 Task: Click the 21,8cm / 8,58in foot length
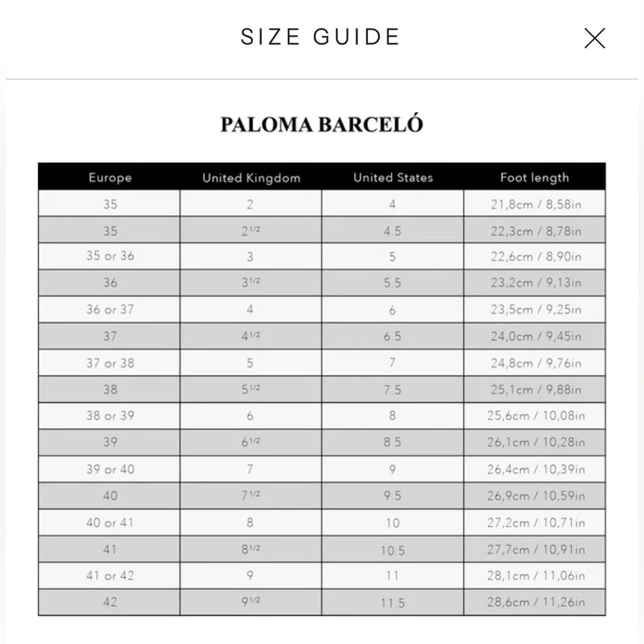tap(535, 204)
